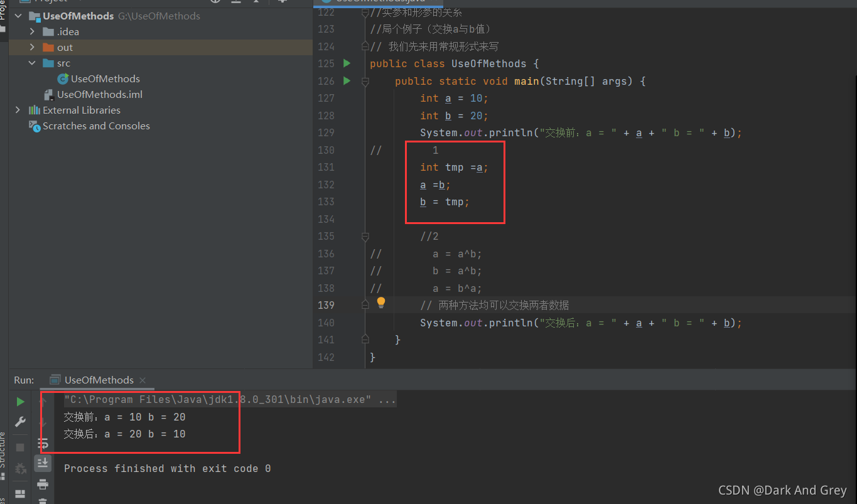
Task: Fold the comment block at line 122
Action: pos(365,14)
